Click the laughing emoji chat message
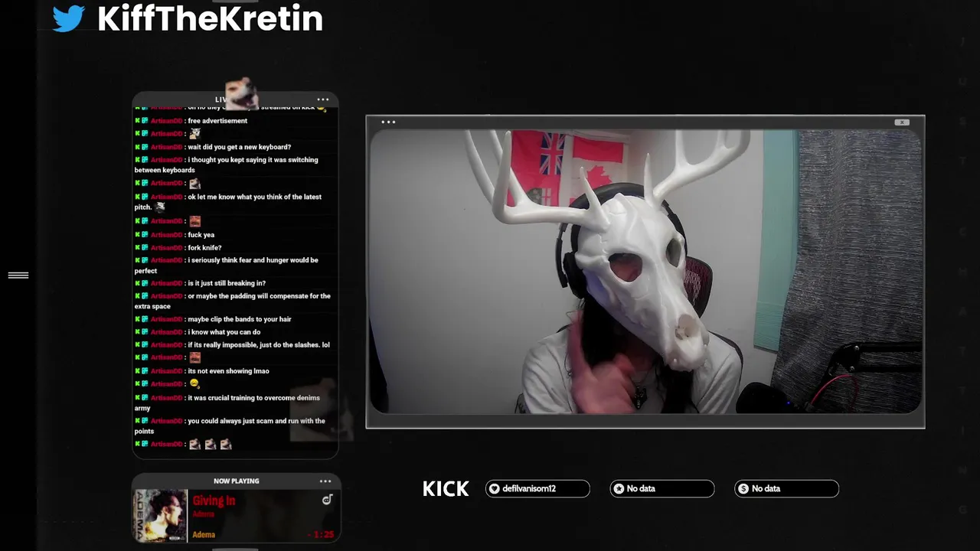This screenshot has width=980, height=551. pyautogui.click(x=194, y=383)
